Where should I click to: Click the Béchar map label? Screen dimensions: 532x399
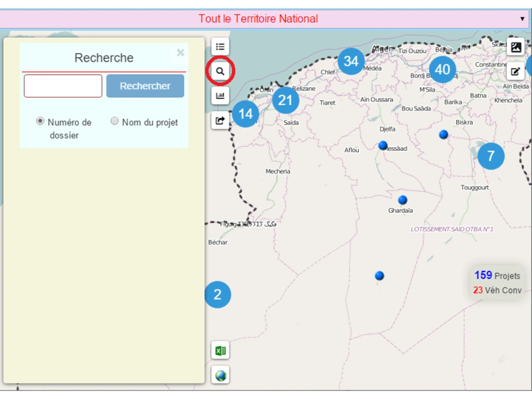(x=218, y=242)
